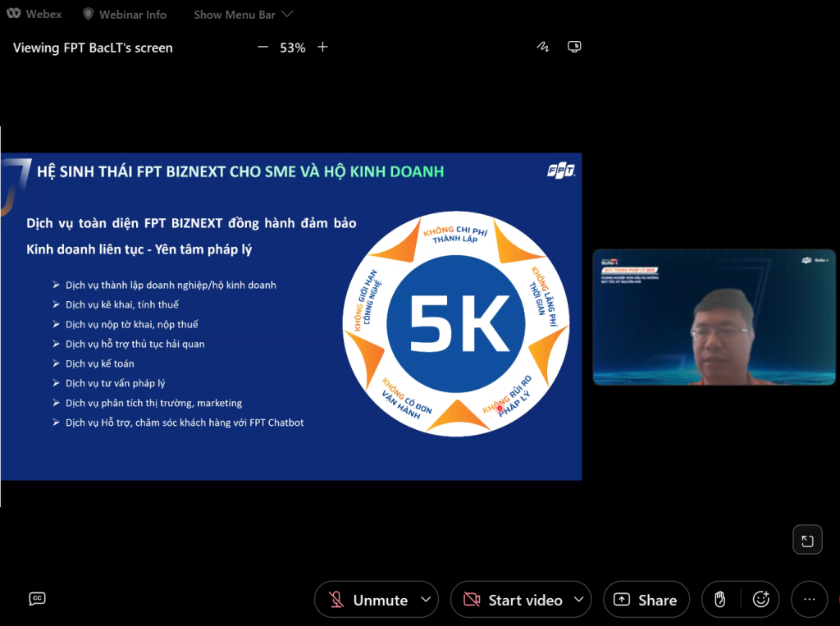Image resolution: width=840 pixels, height=626 pixels.
Task: Open audio options arrow next to Unmute
Action: pos(426,599)
